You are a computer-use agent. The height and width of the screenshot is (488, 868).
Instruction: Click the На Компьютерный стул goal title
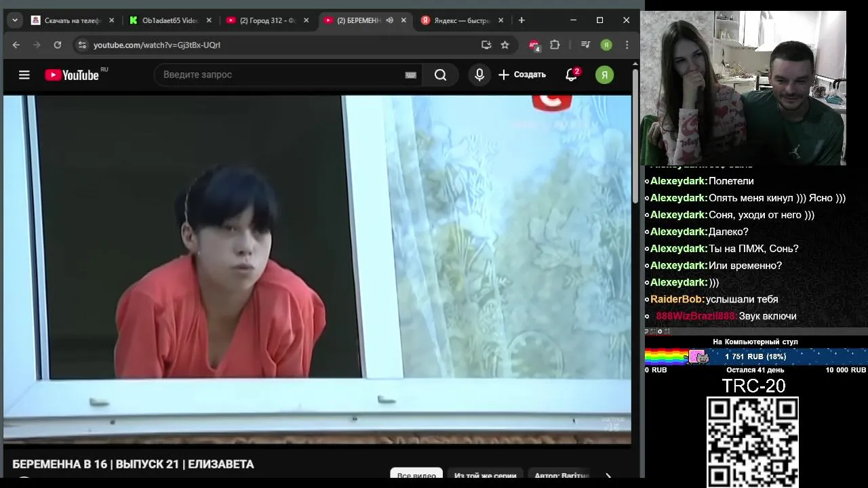click(755, 342)
